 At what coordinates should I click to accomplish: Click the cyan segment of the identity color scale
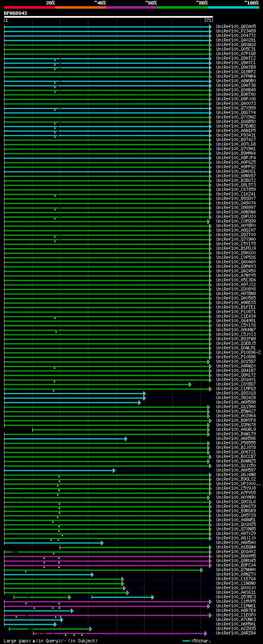tap(233, 7)
